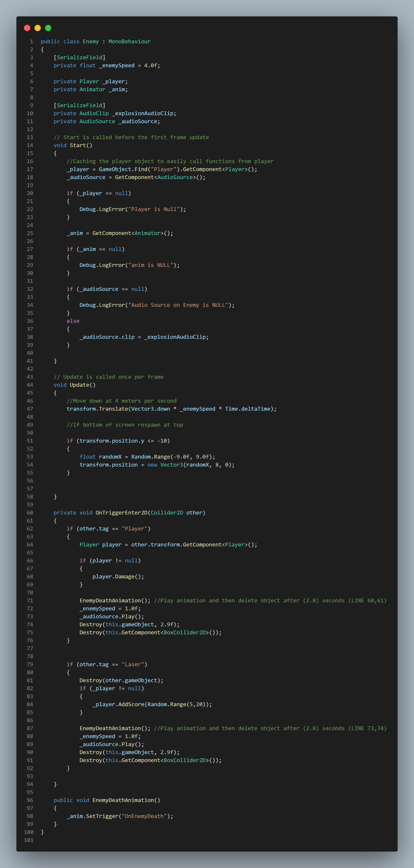Click the [SerializeField] attribute on line 9
The width and height of the screenshot is (414, 868).
pyautogui.click(x=79, y=106)
